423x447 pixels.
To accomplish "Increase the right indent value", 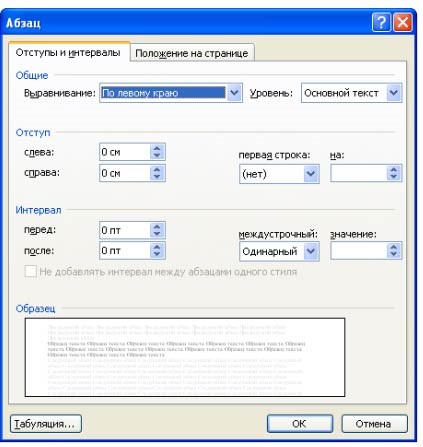I will tap(157, 169).
